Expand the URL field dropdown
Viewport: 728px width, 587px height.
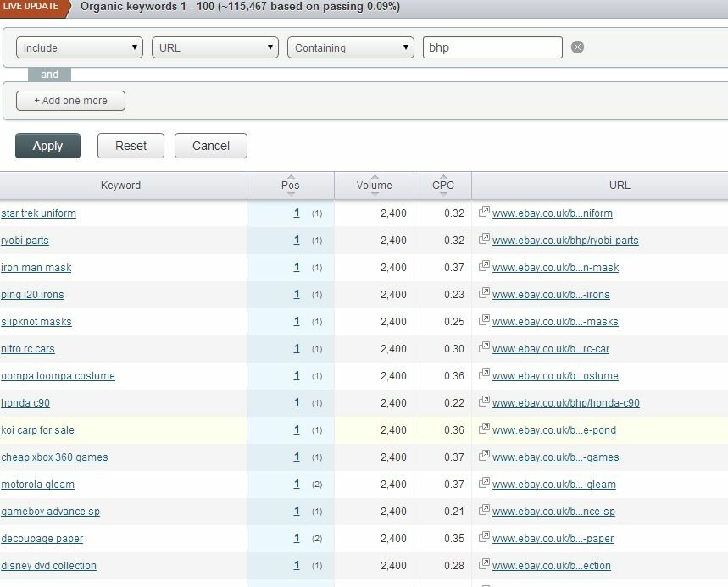coord(215,47)
